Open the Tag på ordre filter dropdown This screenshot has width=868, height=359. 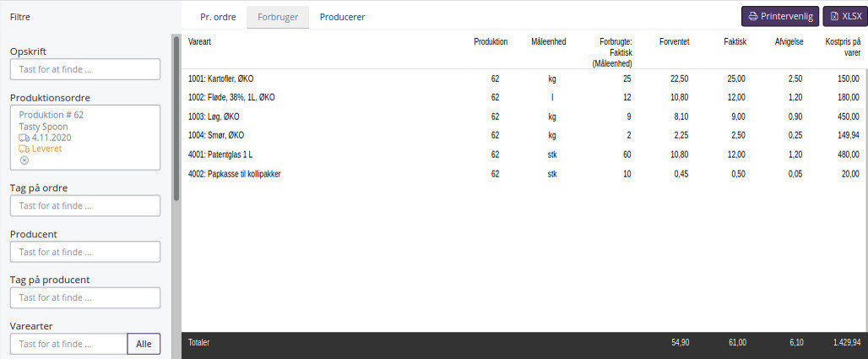pos(85,205)
